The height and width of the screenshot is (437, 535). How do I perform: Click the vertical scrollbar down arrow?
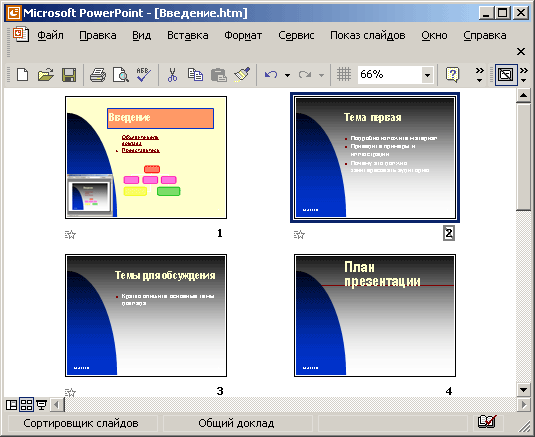tap(523, 389)
